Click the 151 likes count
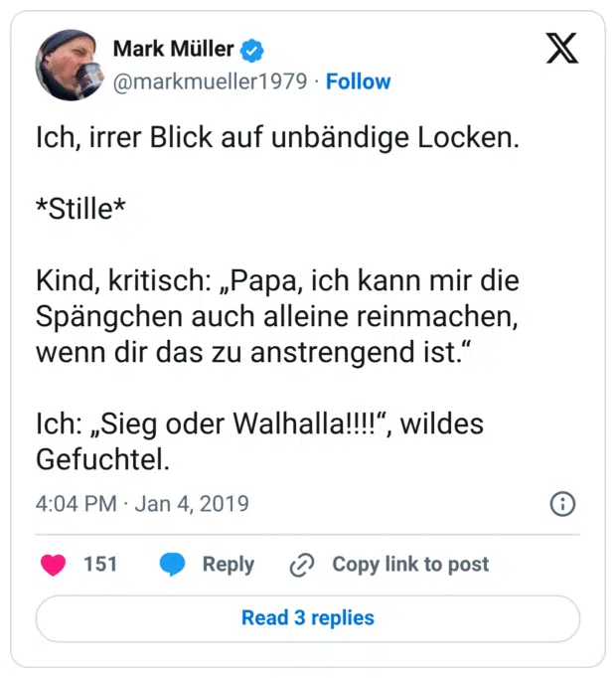 (100, 565)
